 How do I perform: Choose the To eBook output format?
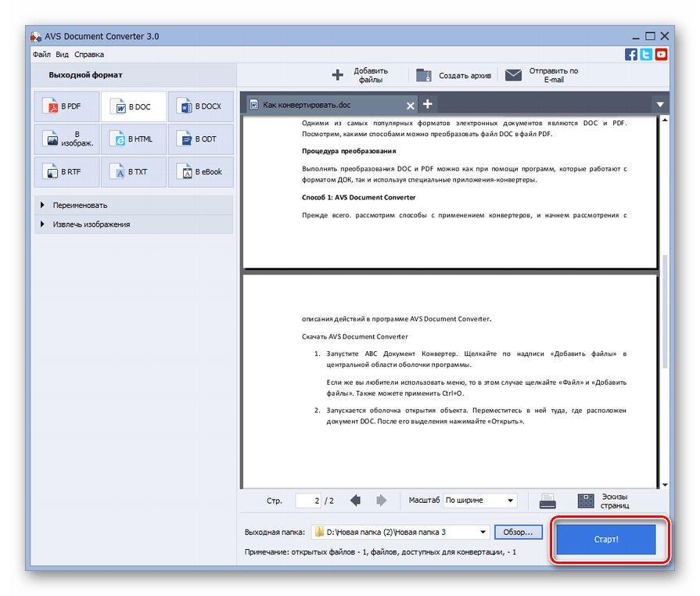200,171
